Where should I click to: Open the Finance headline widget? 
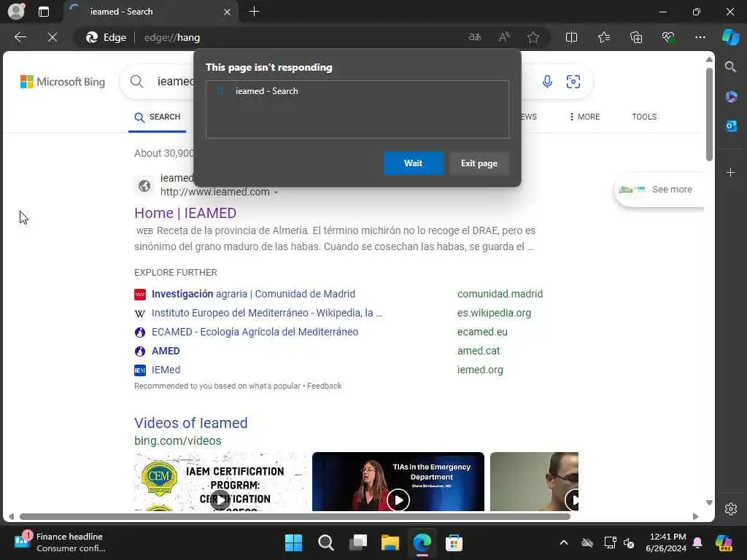pyautogui.click(x=60, y=542)
